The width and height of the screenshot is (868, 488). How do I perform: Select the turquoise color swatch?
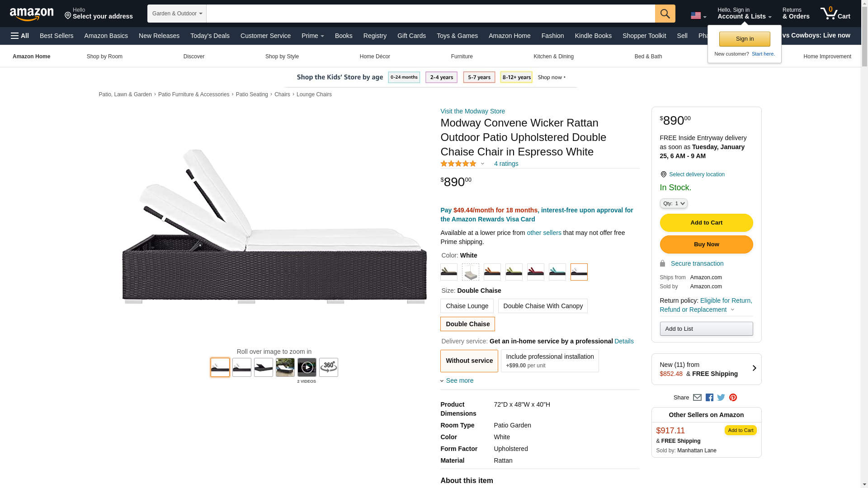click(557, 272)
